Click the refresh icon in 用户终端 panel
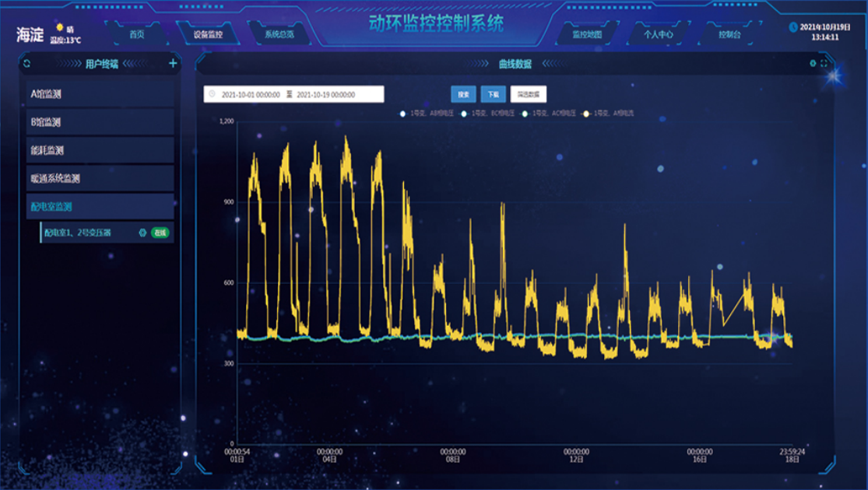 [26, 64]
